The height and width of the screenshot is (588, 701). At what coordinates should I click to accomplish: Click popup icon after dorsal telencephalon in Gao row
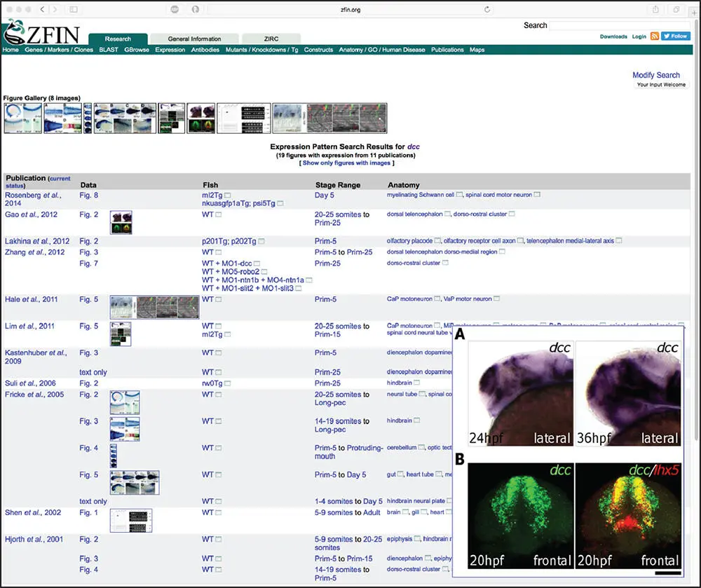click(x=447, y=214)
